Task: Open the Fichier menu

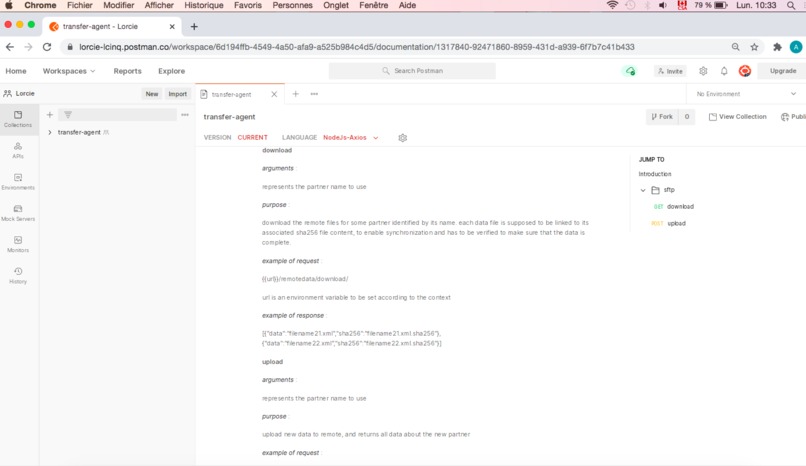Action: [x=80, y=5]
